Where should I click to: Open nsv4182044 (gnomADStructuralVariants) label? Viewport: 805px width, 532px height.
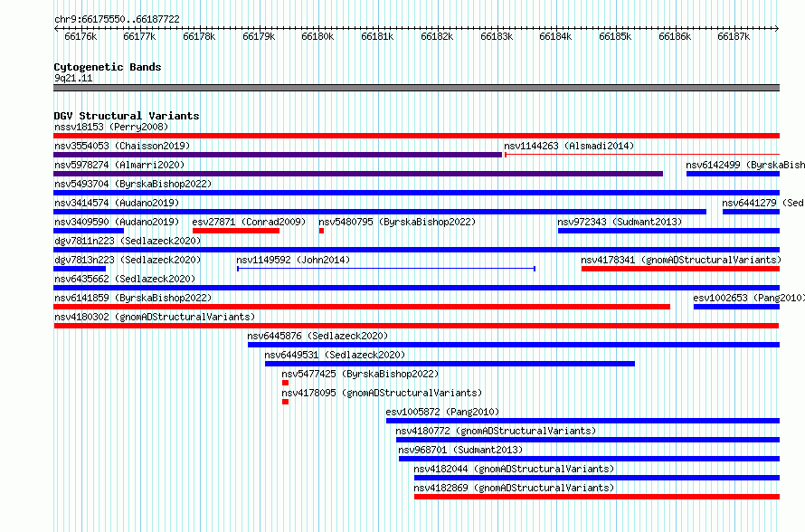coord(514,469)
